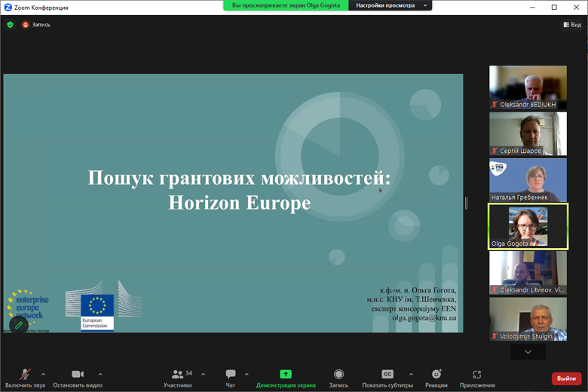Expand chat options arrow
The image size is (588, 392).
247,374
